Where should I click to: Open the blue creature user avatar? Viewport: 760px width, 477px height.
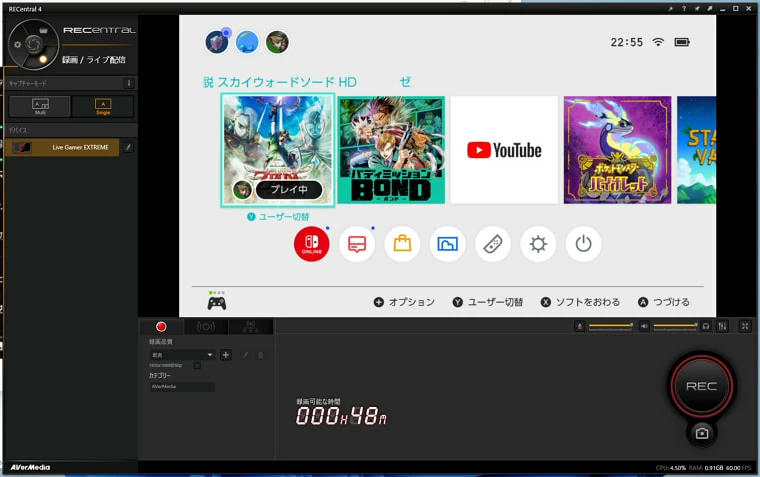(x=247, y=42)
